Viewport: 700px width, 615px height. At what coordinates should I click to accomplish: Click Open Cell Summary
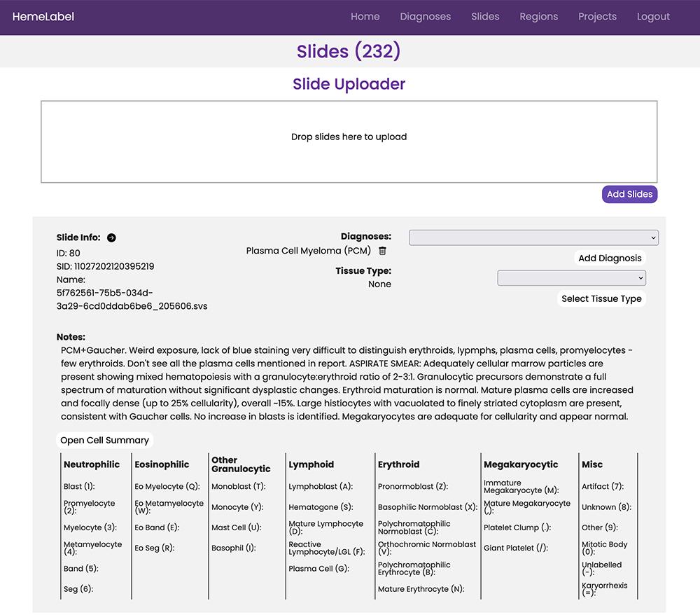coord(104,440)
